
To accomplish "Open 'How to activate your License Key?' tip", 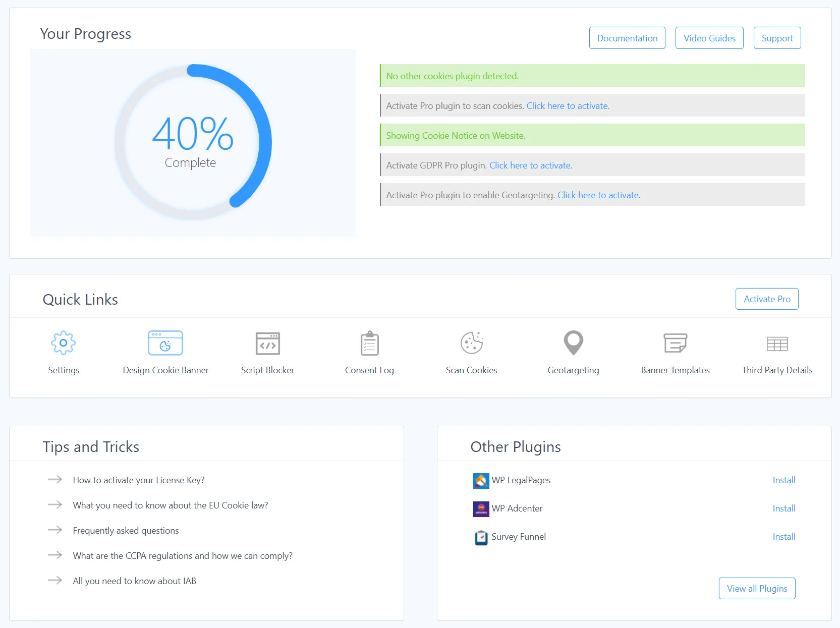I will click(139, 480).
